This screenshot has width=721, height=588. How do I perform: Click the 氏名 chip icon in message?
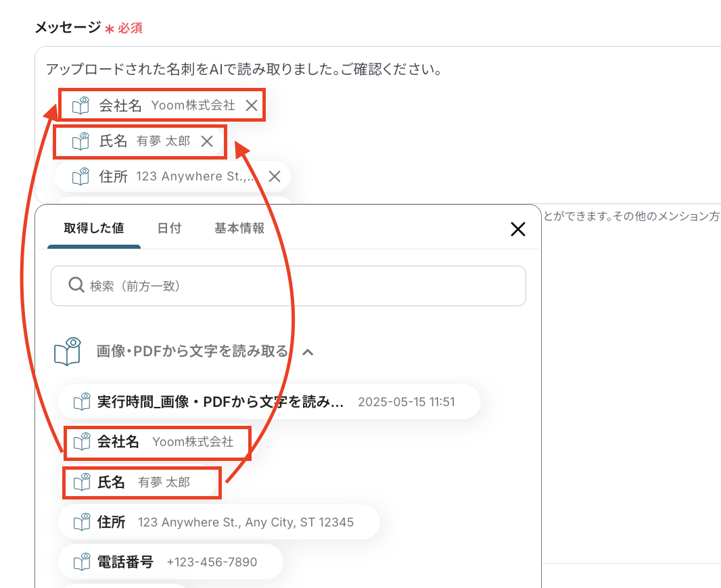pos(81,141)
